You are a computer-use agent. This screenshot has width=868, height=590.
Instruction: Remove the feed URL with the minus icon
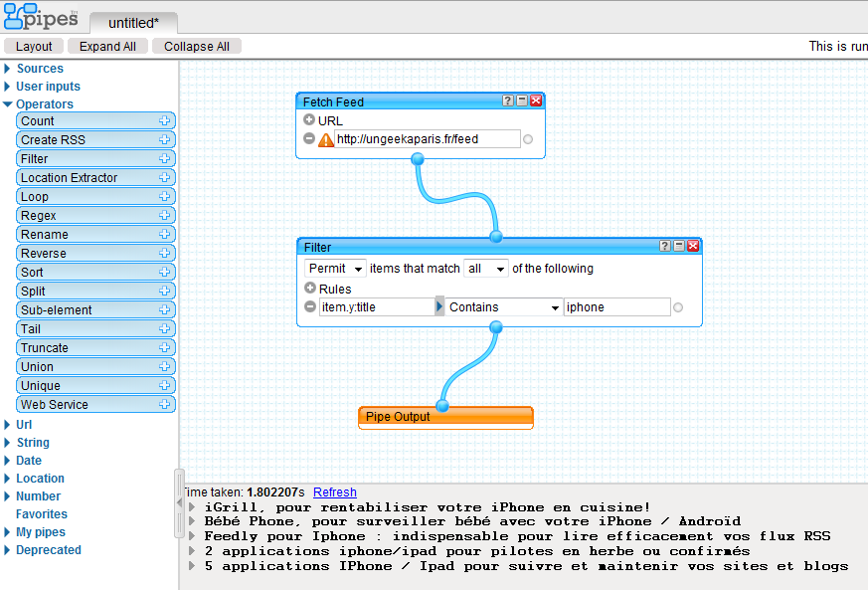tap(309, 139)
